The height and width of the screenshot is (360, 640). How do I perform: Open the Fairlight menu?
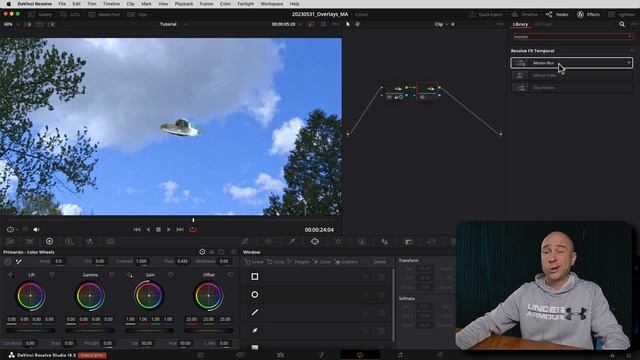tap(246, 4)
